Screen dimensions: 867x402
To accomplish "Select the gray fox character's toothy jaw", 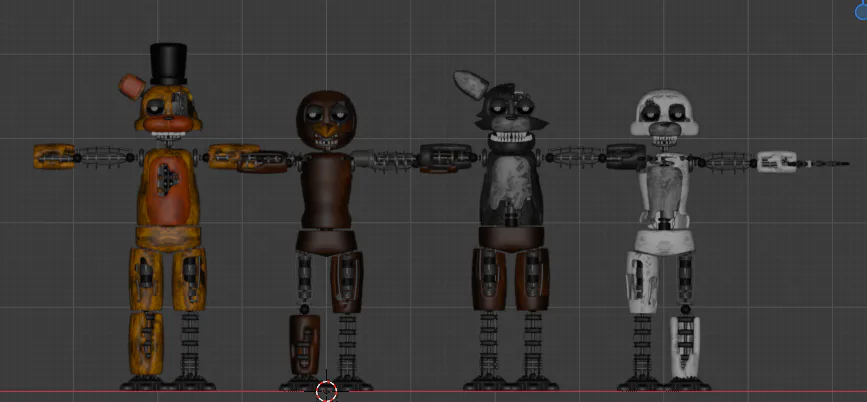I will (512, 141).
